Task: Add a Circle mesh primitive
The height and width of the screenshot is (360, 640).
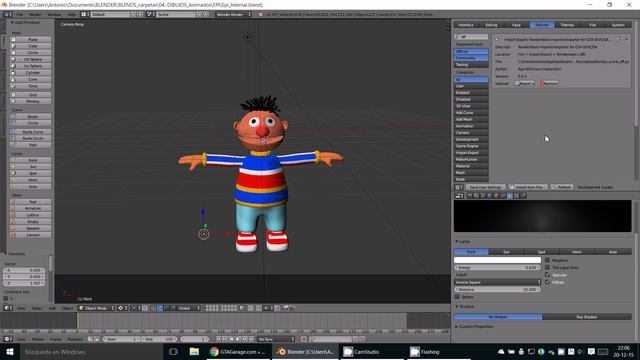Action: point(31,53)
